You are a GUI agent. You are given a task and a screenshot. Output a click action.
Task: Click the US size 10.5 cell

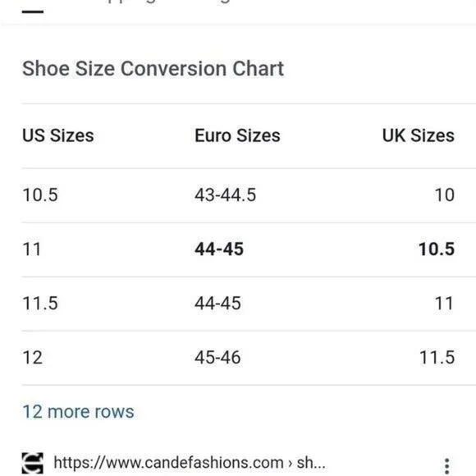40,195
